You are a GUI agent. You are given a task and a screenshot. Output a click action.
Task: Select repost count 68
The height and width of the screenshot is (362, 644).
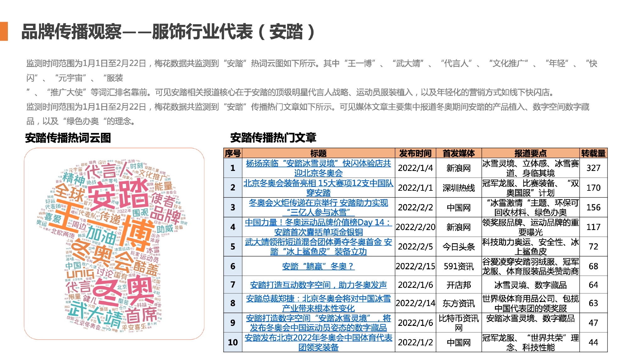[593, 266]
